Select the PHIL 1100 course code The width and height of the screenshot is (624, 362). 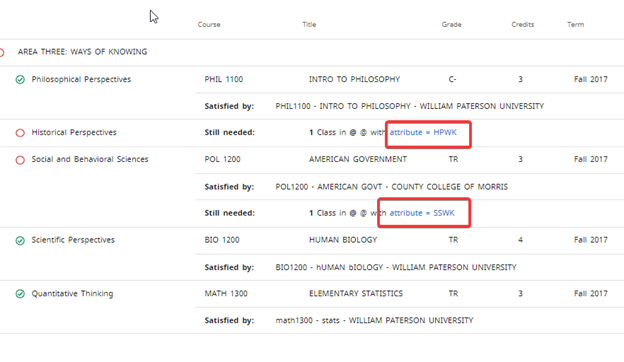coord(224,79)
